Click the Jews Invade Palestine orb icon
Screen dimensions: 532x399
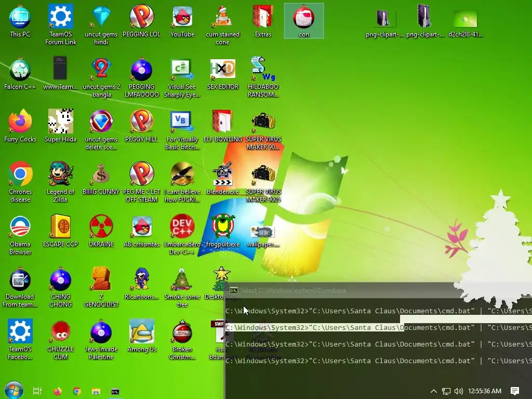pos(101,331)
